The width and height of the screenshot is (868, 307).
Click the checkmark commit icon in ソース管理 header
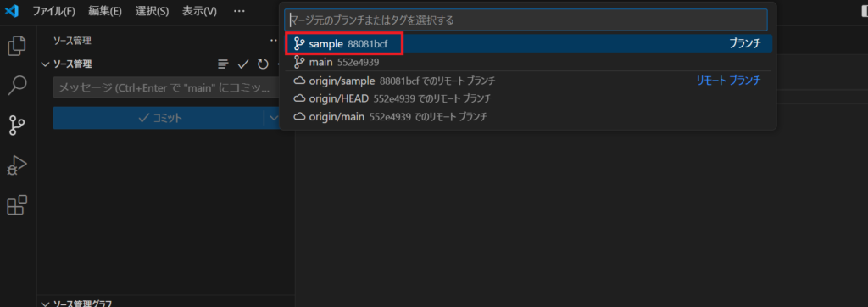click(x=243, y=64)
